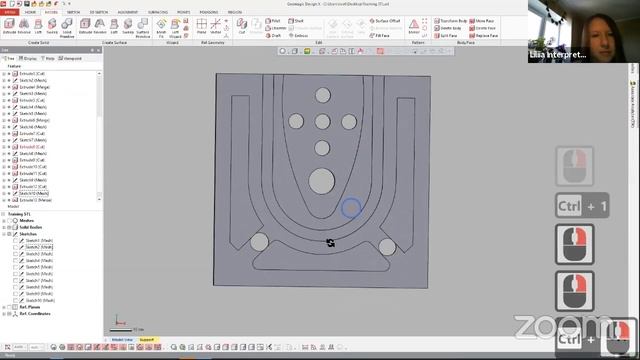Apply the Fillet tool
The image size is (640, 360).
coord(273,21)
